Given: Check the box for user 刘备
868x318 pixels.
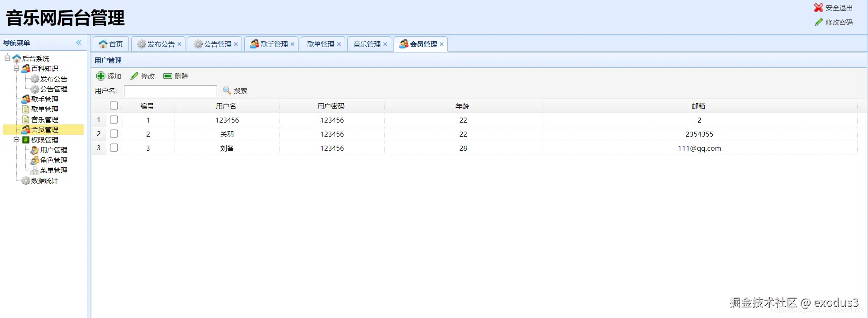Looking at the screenshot, I should click(114, 147).
